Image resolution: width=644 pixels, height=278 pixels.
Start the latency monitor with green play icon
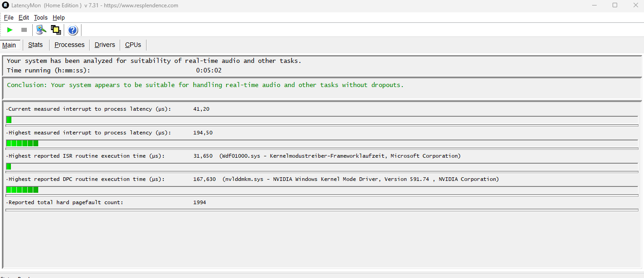coord(10,30)
